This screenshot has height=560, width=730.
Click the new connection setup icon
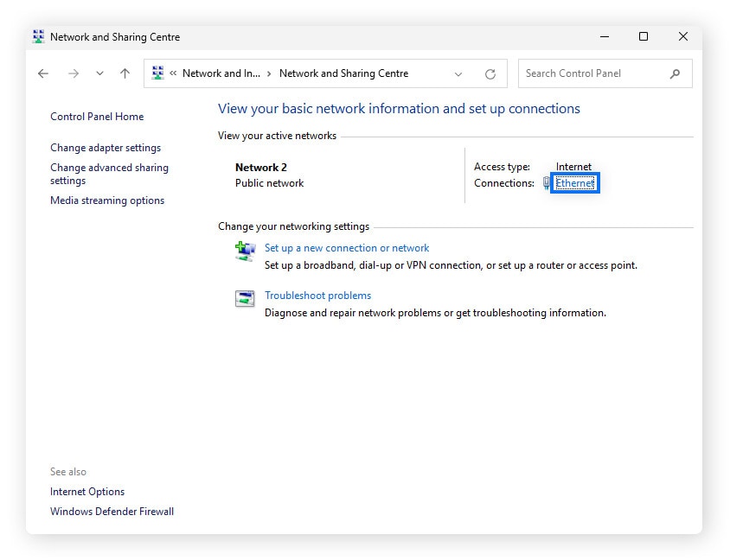245,251
